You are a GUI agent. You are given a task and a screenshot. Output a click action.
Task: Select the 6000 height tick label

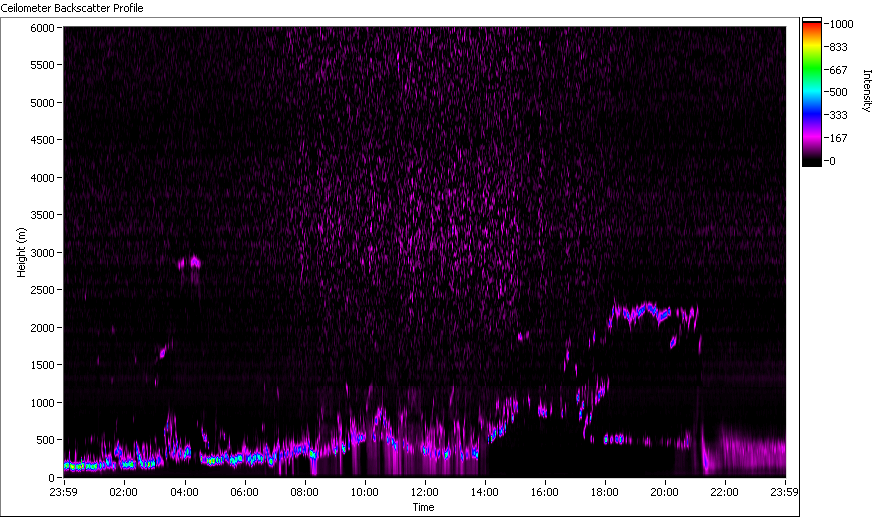point(42,28)
